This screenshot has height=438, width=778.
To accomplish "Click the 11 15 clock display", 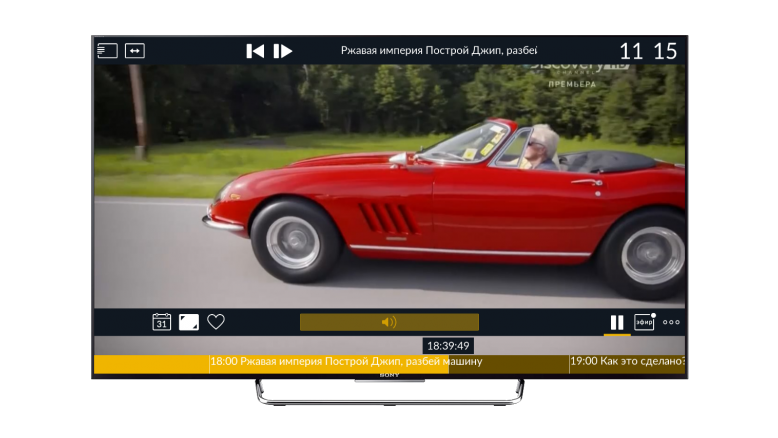I will tap(647, 51).
